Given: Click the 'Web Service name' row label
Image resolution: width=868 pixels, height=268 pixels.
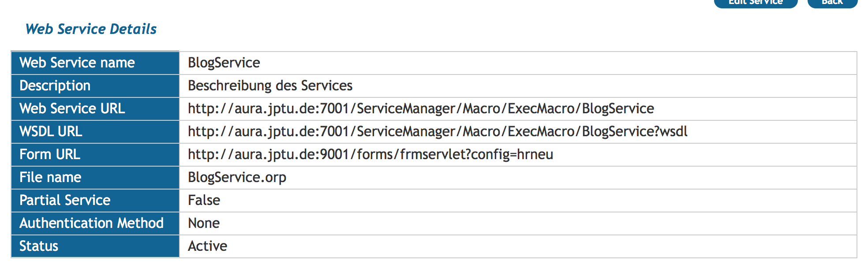Looking at the screenshot, I should pyautogui.click(x=77, y=63).
